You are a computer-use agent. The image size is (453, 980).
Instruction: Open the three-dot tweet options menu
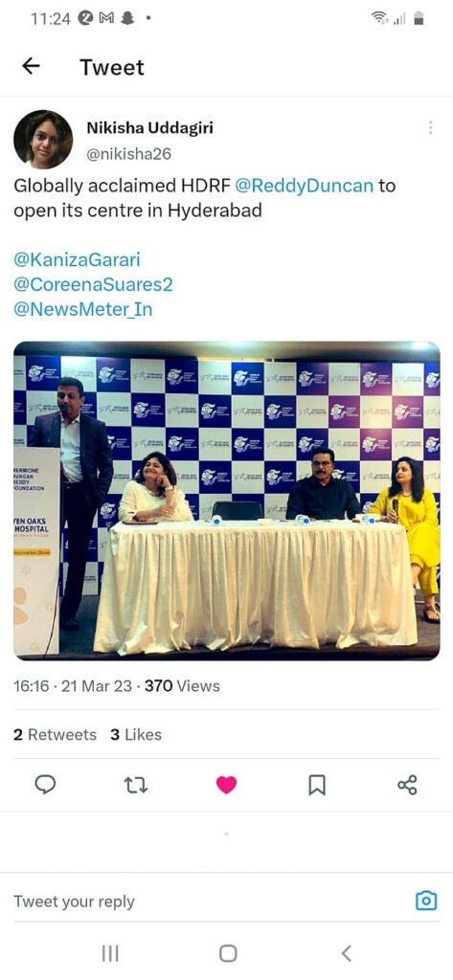430,127
